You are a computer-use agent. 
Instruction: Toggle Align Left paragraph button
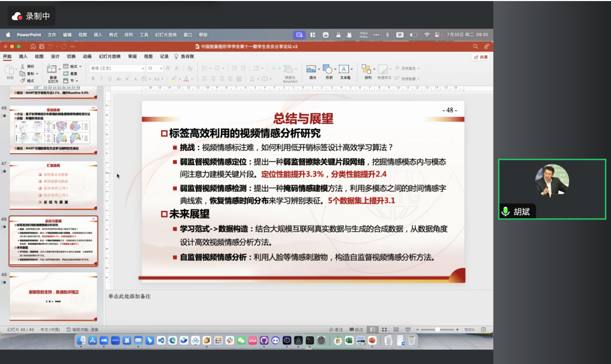pyautogui.click(x=204, y=78)
